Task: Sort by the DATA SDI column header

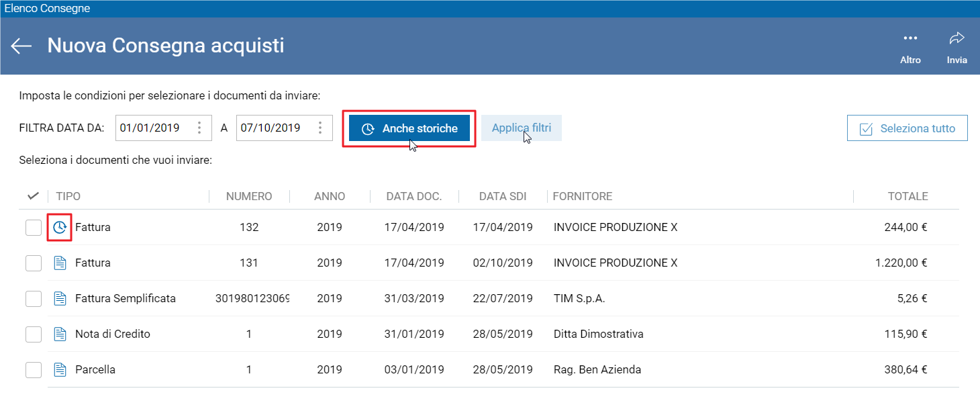Action: [503, 196]
